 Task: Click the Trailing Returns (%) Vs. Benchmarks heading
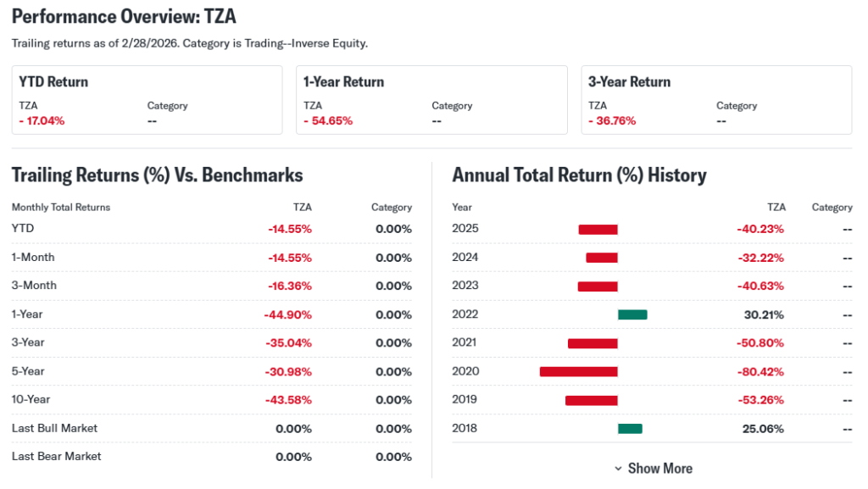pyautogui.click(x=157, y=175)
